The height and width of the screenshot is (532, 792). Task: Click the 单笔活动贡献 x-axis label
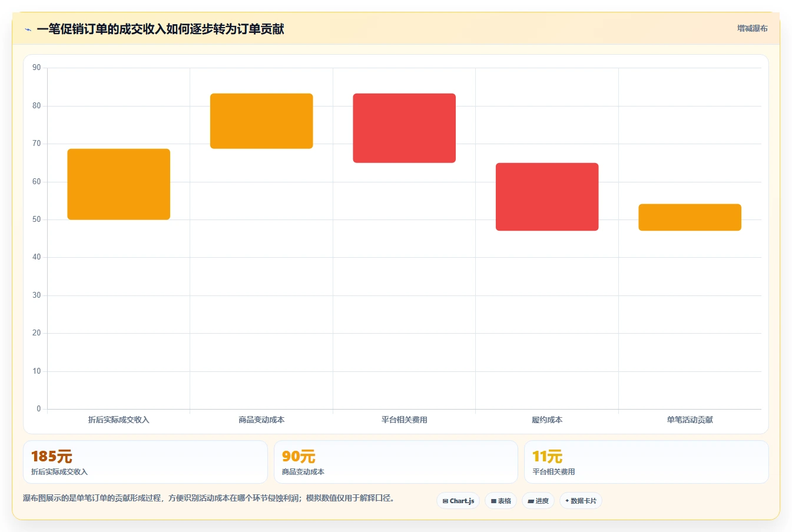tap(690, 420)
